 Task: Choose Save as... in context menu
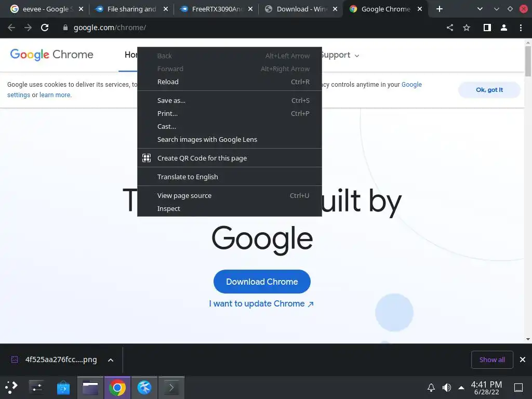point(229,100)
